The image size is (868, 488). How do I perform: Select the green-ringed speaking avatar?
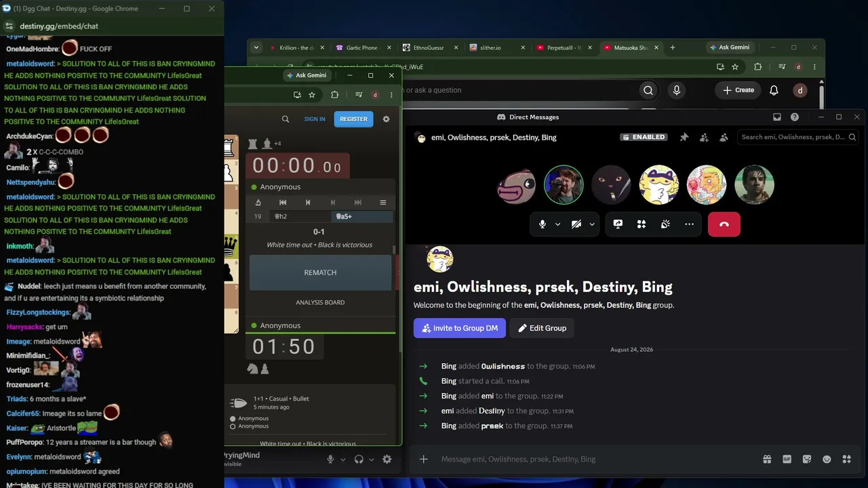coord(564,185)
